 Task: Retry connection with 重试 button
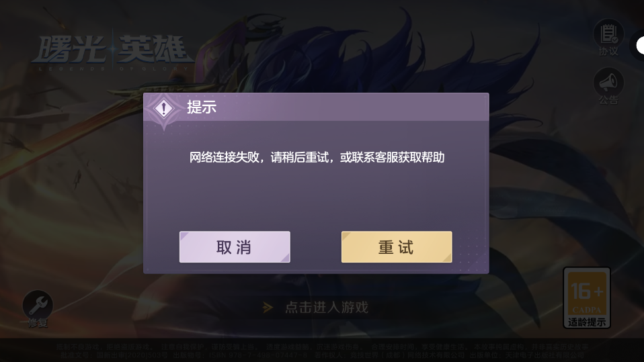click(x=397, y=246)
